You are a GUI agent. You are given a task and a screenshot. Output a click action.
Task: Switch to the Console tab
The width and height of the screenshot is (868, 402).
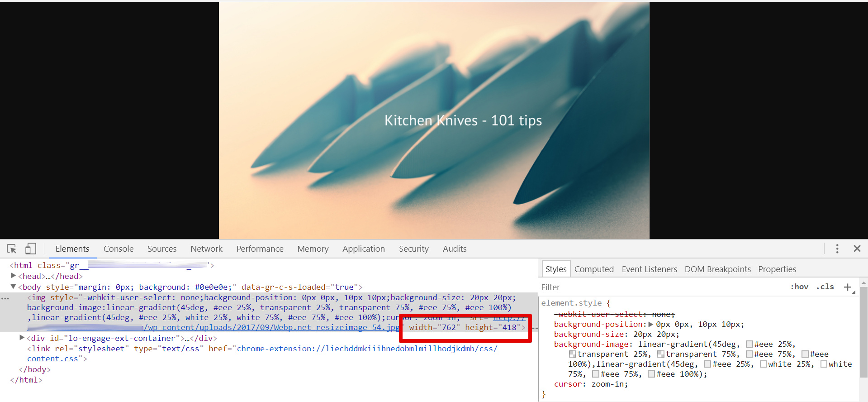pyautogui.click(x=118, y=249)
